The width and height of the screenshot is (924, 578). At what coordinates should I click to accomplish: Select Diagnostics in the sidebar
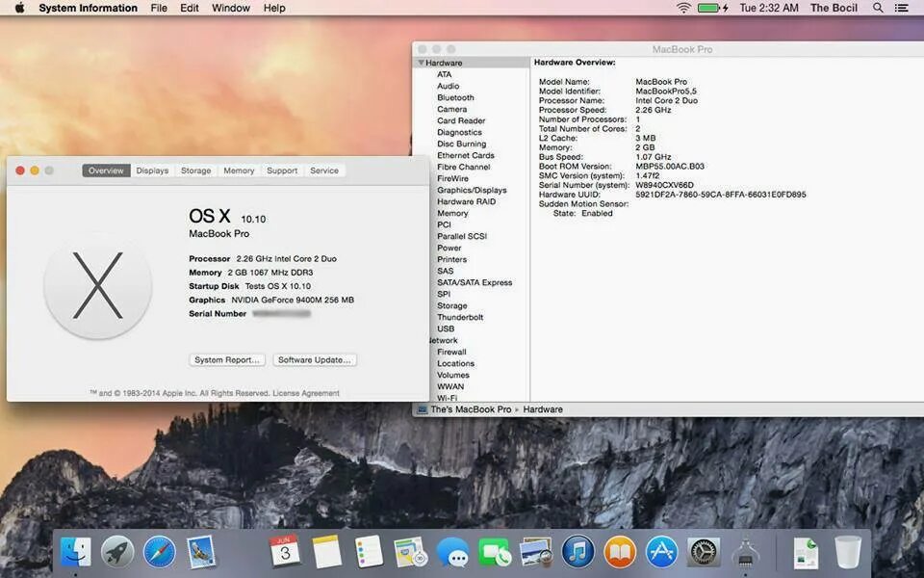(459, 132)
